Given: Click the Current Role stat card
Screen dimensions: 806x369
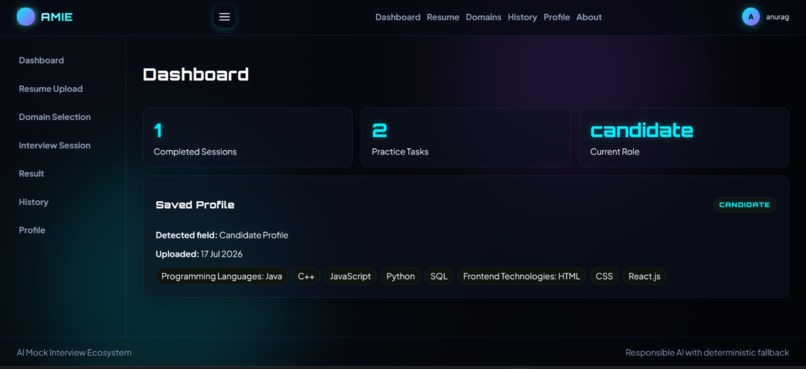Looking at the screenshot, I should point(684,137).
